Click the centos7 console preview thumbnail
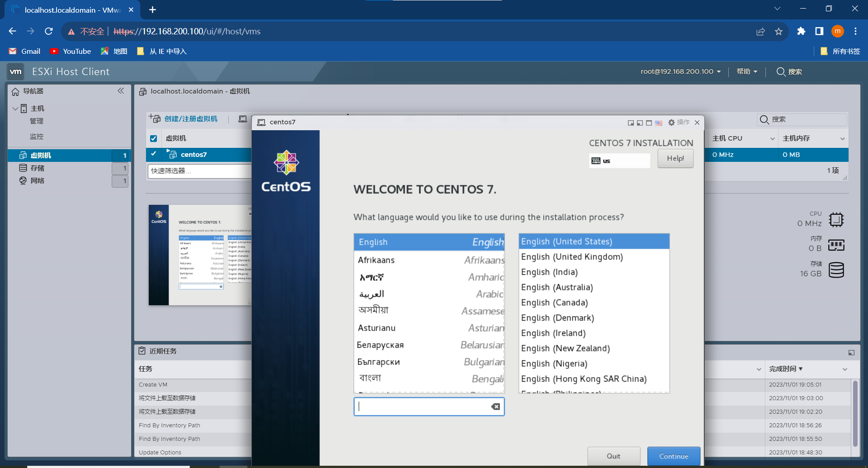Viewport: 868px width, 468px height. [x=200, y=255]
